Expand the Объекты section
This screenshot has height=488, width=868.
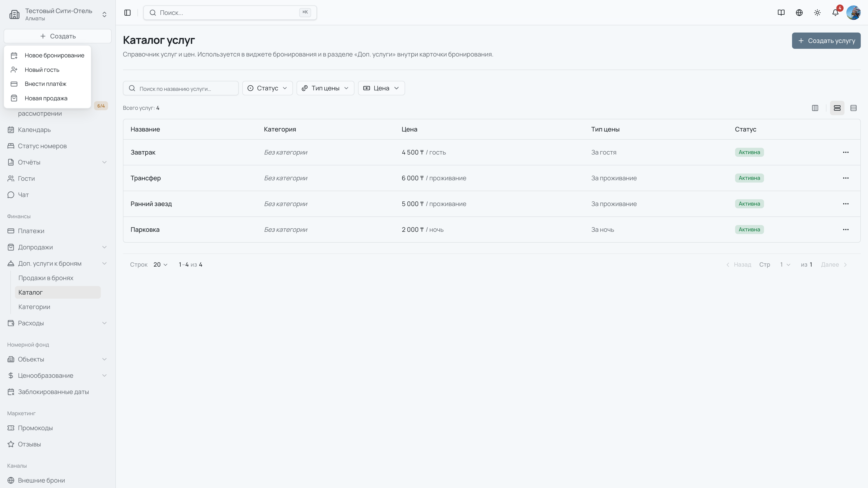[x=57, y=359]
